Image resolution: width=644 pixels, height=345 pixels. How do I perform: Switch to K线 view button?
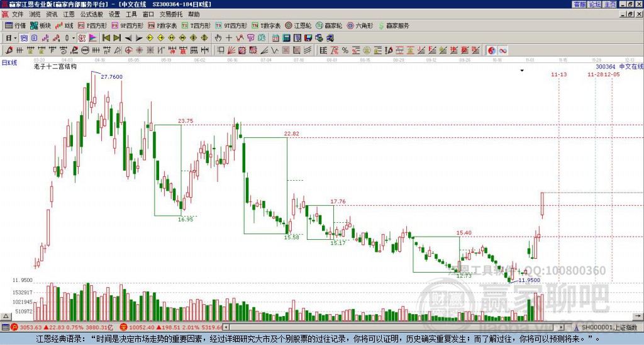pyautogui.click(x=64, y=25)
